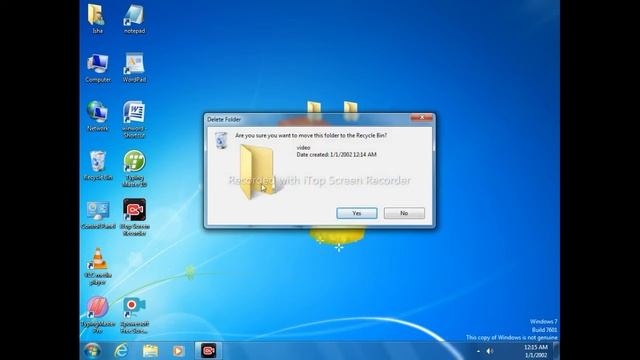Show hidden tray icons arrow
This screenshot has width=640, height=360.
click(478, 351)
